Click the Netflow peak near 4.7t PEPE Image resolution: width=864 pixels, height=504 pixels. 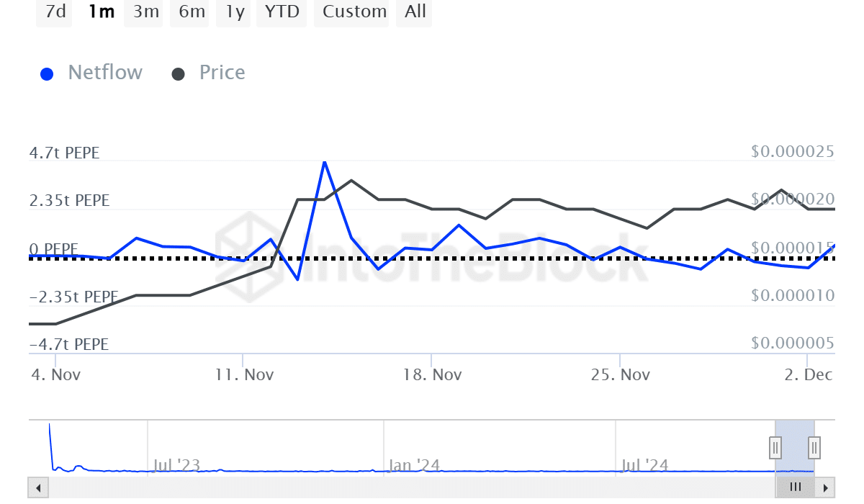(x=325, y=162)
